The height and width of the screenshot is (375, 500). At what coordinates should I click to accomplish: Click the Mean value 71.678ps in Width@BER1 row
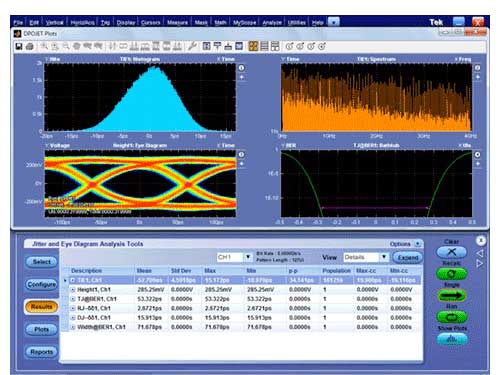coord(150,327)
